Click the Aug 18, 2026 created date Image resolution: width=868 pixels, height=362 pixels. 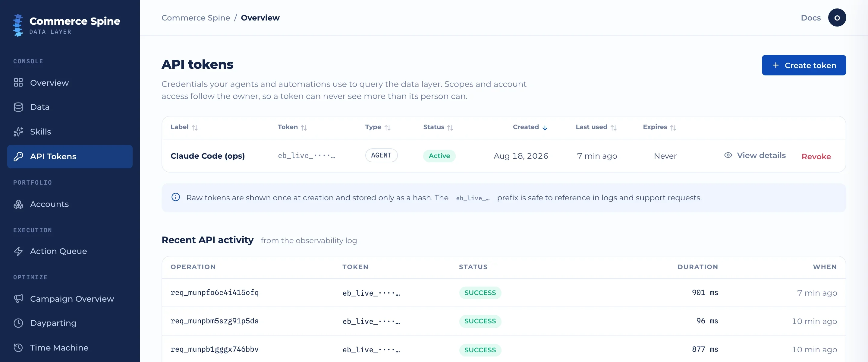click(520, 156)
